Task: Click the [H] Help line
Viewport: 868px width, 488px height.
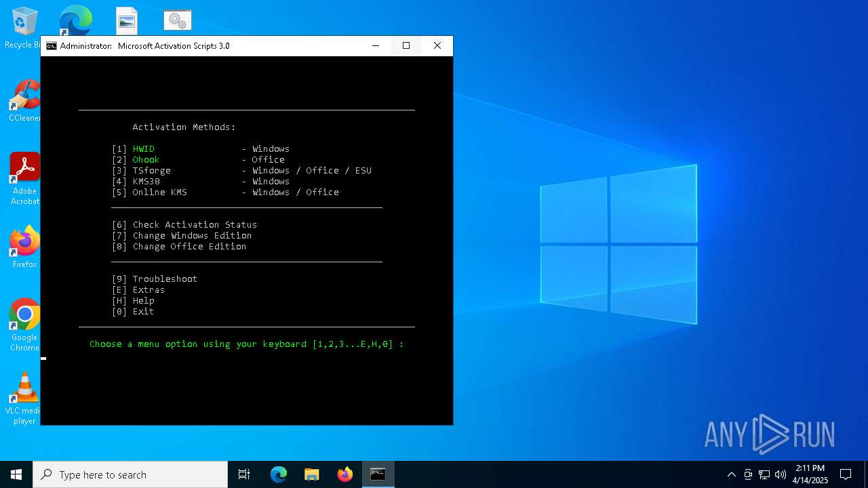Action: (x=133, y=301)
